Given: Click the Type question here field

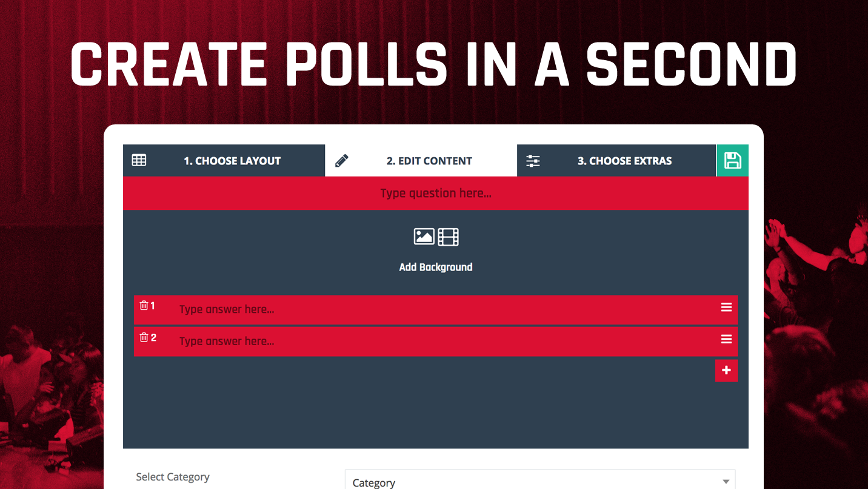Looking at the screenshot, I should [x=435, y=194].
